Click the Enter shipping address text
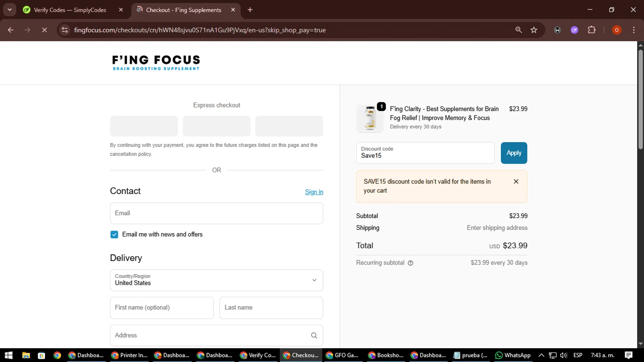The height and width of the screenshot is (362, 644). coord(497,228)
